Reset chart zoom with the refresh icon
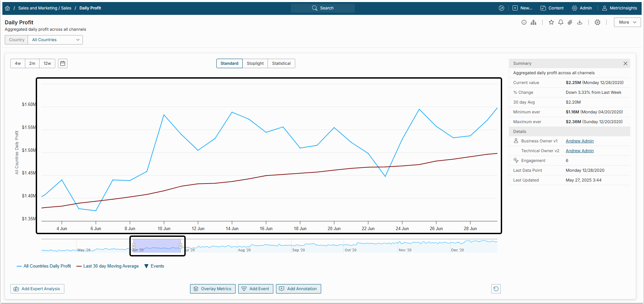This screenshot has width=644, height=304. tap(496, 289)
